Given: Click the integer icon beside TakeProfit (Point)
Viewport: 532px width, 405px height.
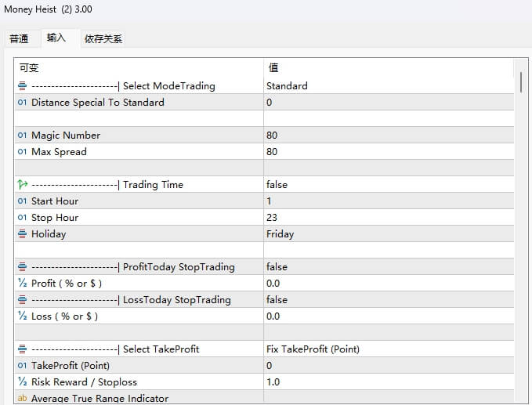Looking at the screenshot, I should coord(23,366).
